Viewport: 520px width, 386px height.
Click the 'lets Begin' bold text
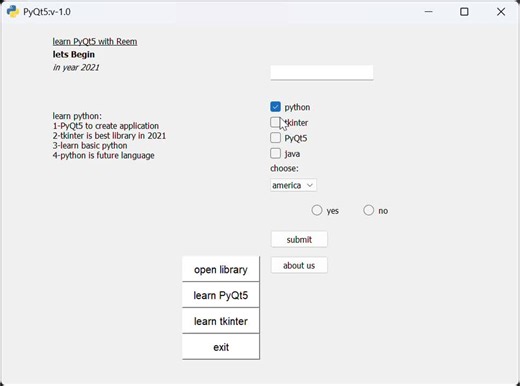pos(74,54)
